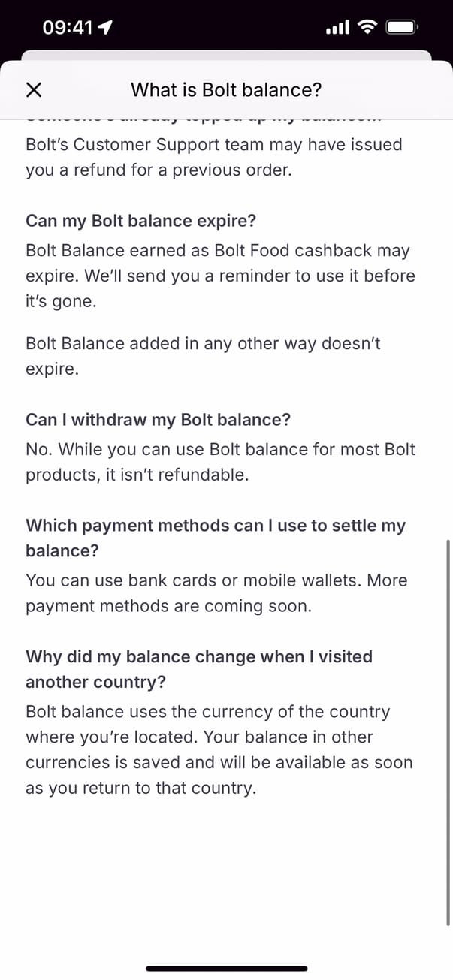Screen dimensions: 453x980
Task: Close the Bolt balance help sheet
Action: [x=34, y=90]
